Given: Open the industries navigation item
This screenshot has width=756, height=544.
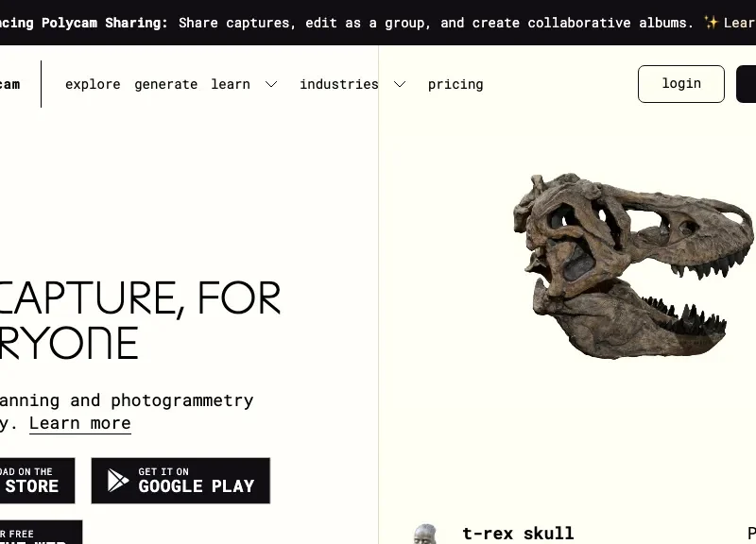Looking at the screenshot, I should point(339,84).
